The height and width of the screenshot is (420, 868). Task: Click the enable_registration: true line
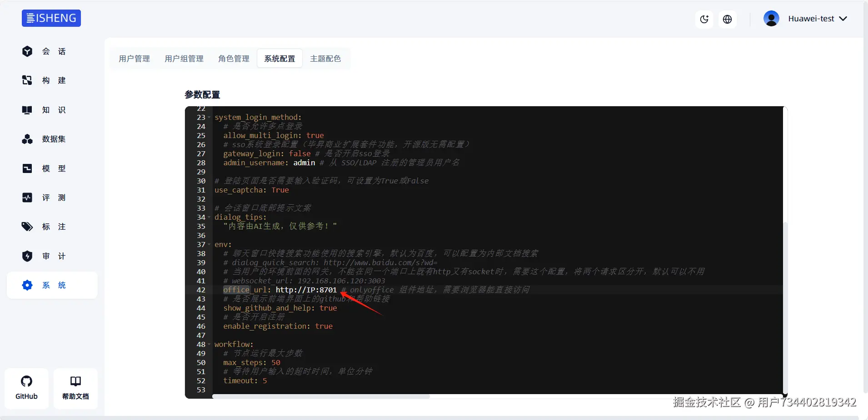tap(278, 326)
